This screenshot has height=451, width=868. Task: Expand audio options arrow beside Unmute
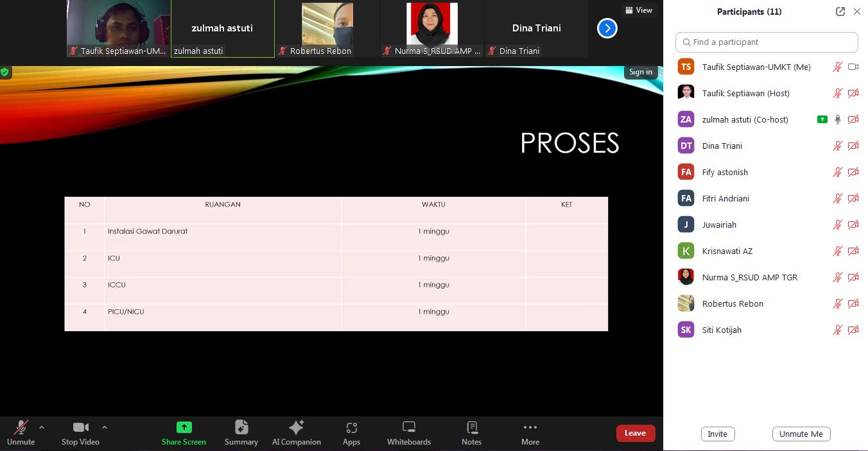click(x=42, y=427)
